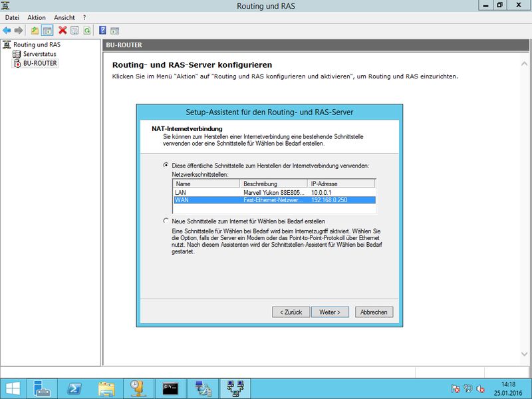Select Serverstatus in the tree

41,54
